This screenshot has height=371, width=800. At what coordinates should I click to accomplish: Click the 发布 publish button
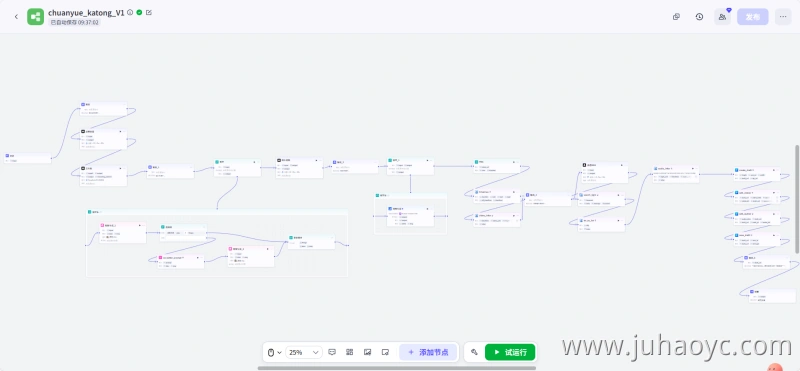(x=753, y=17)
